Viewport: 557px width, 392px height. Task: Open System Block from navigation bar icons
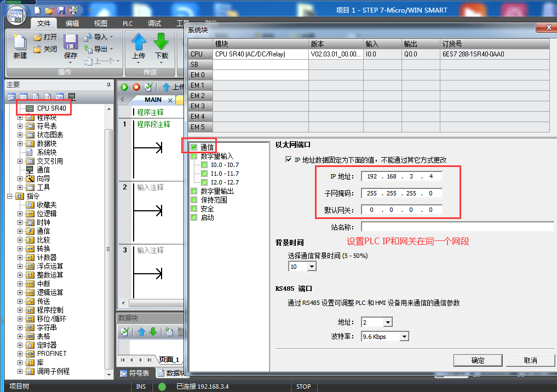[x=48, y=96]
